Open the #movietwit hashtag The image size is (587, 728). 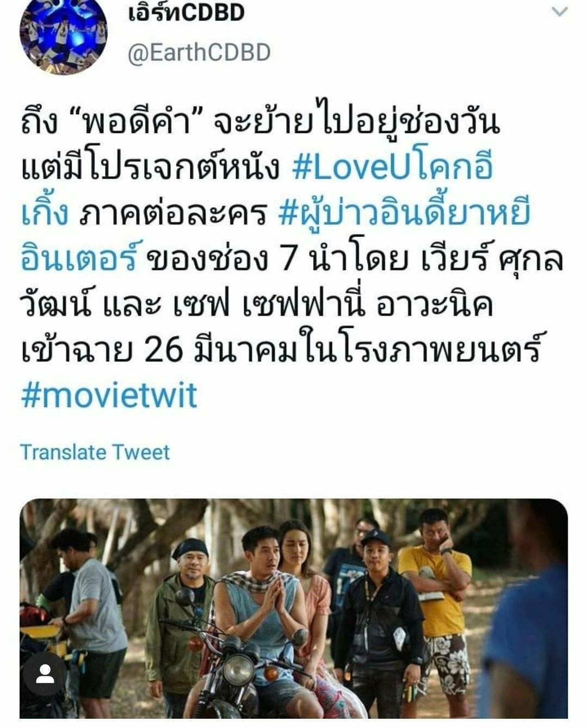coord(109,395)
